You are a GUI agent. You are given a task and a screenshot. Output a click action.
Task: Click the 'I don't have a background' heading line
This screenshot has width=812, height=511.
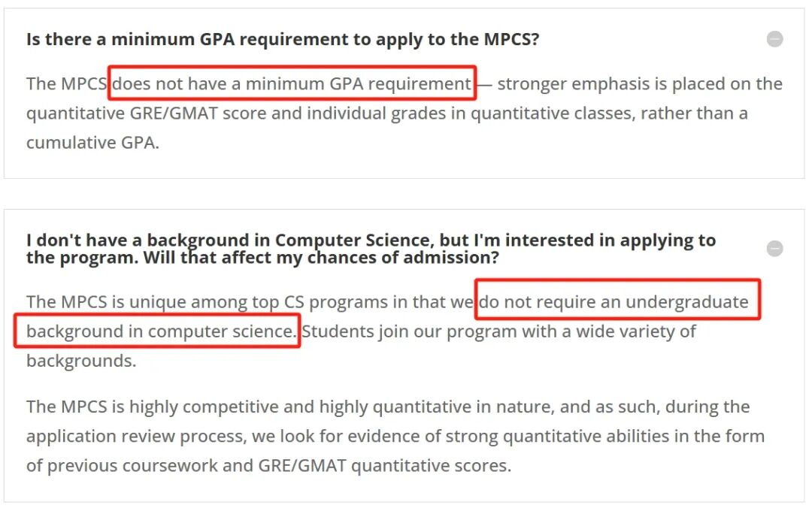pos(371,240)
